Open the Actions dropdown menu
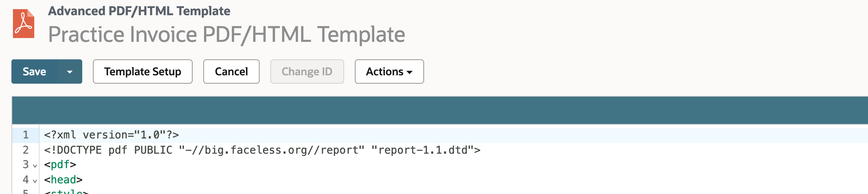This screenshot has height=194, width=868. [389, 72]
